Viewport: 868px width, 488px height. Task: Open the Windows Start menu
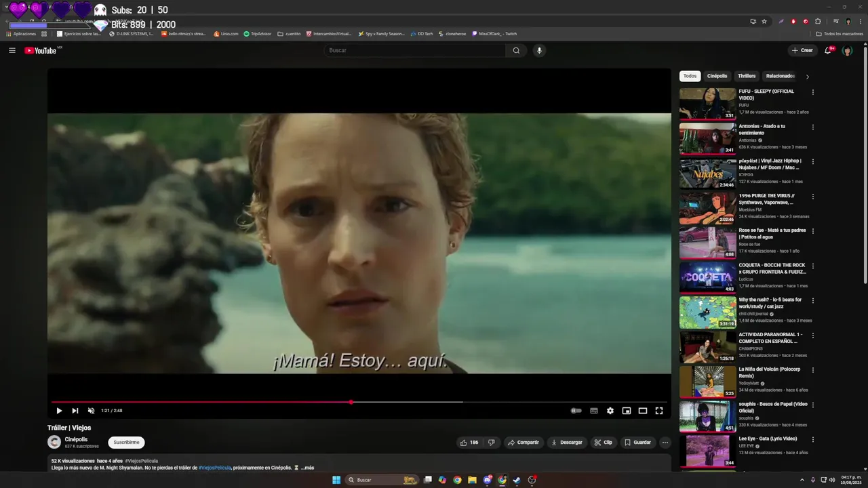tap(336, 480)
